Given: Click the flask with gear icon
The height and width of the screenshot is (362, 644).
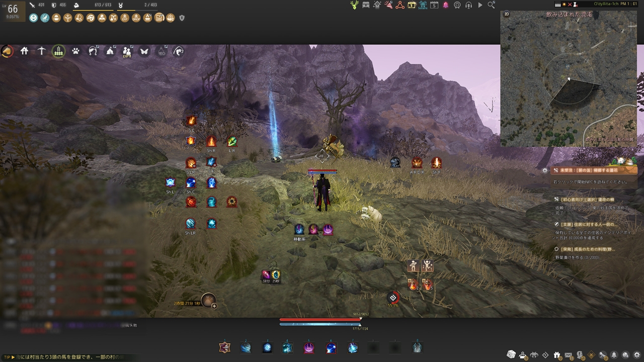Looking at the screenshot, I should [161, 51].
